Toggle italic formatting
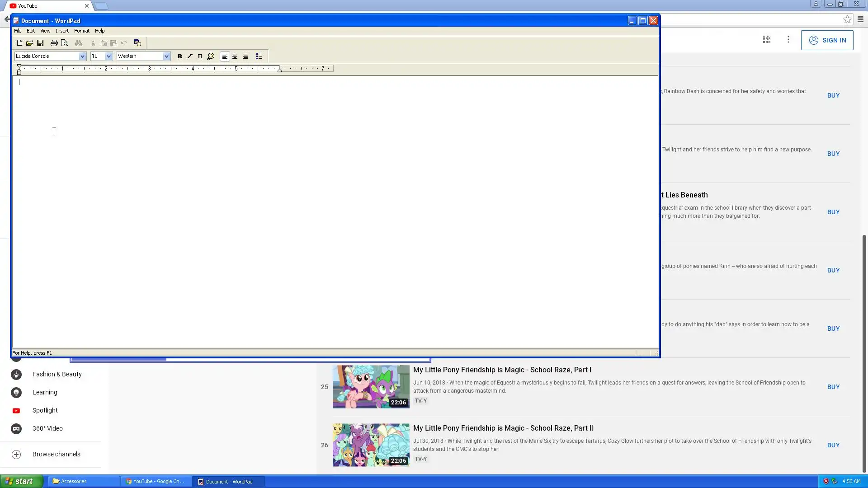 click(190, 56)
